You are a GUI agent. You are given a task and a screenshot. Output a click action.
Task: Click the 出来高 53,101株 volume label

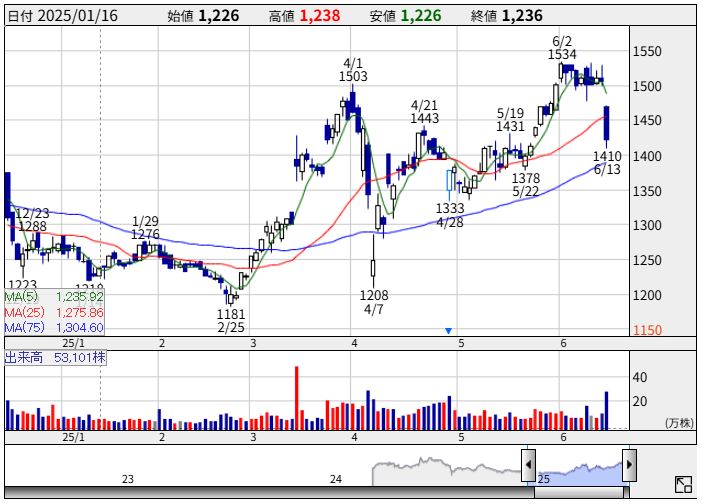tap(55, 358)
